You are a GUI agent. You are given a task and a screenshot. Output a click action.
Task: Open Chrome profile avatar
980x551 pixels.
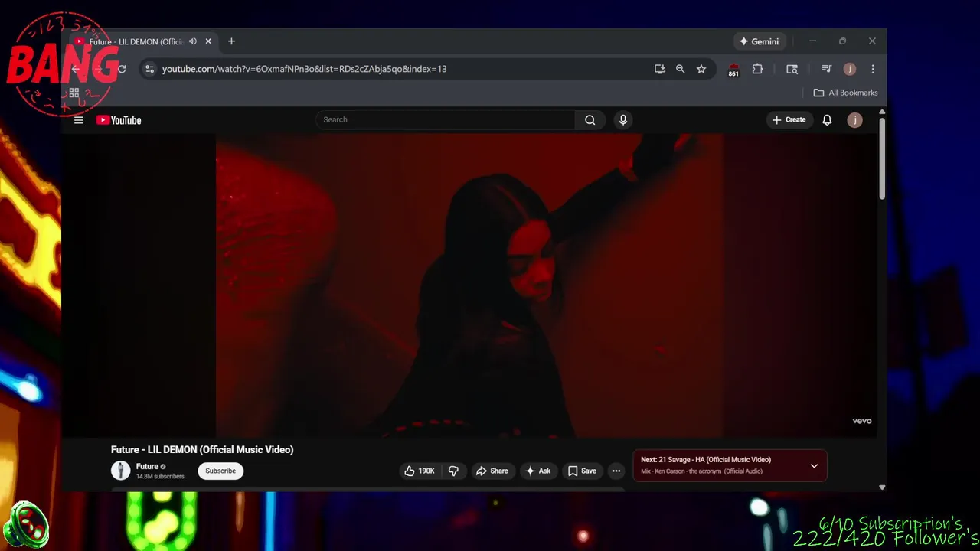coord(849,69)
